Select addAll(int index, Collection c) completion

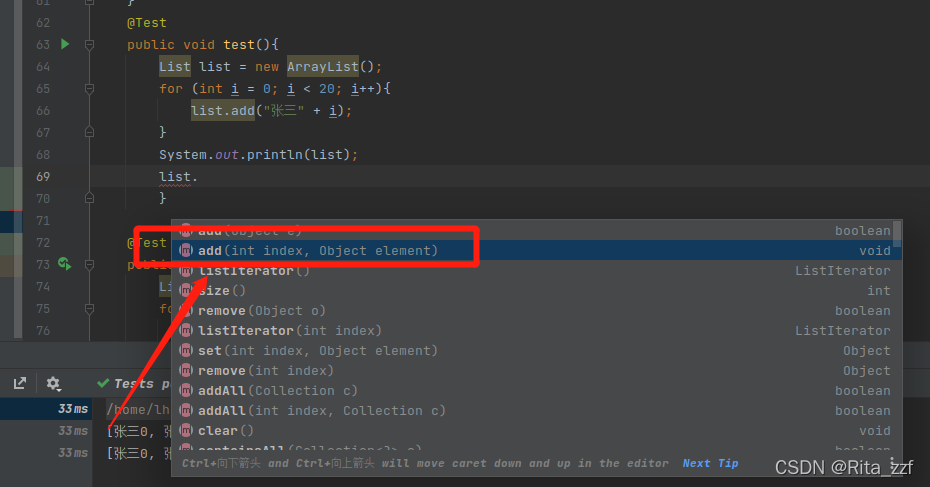(x=537, y=410)
